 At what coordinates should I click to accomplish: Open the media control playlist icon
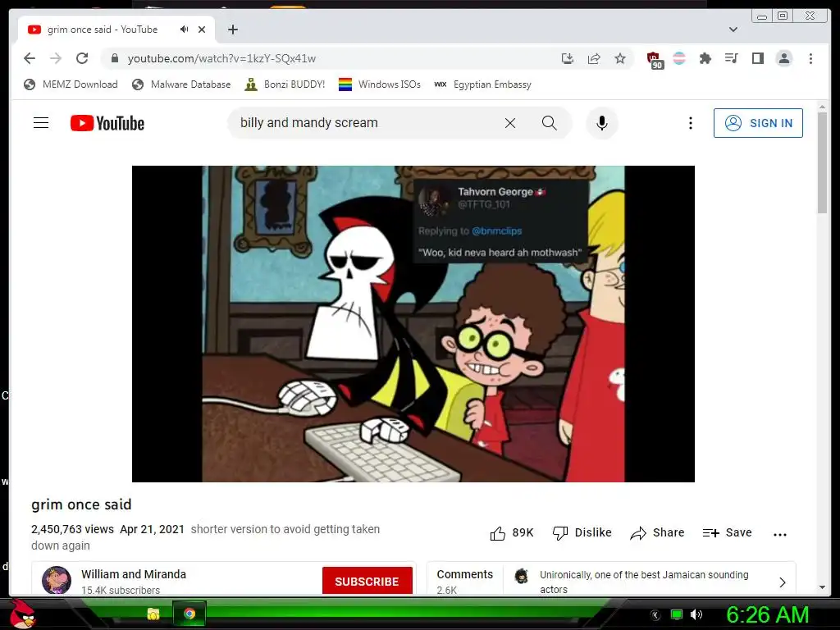tap(731, 58)
